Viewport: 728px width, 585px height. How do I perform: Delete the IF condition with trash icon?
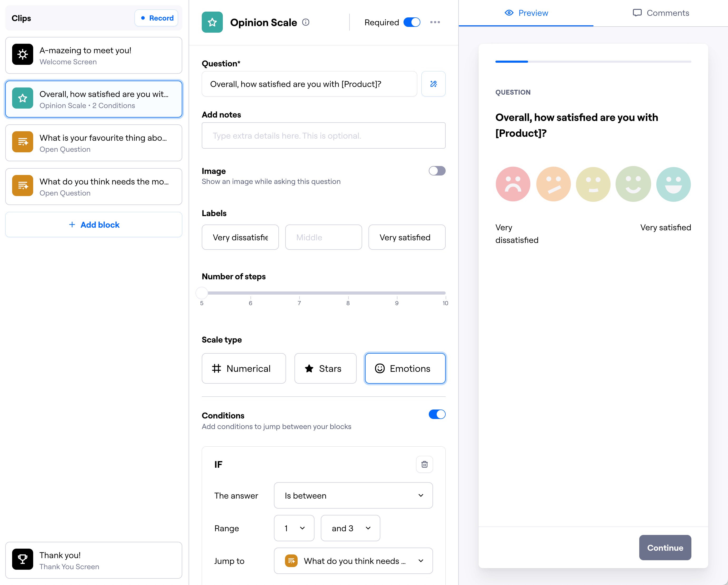424,464
